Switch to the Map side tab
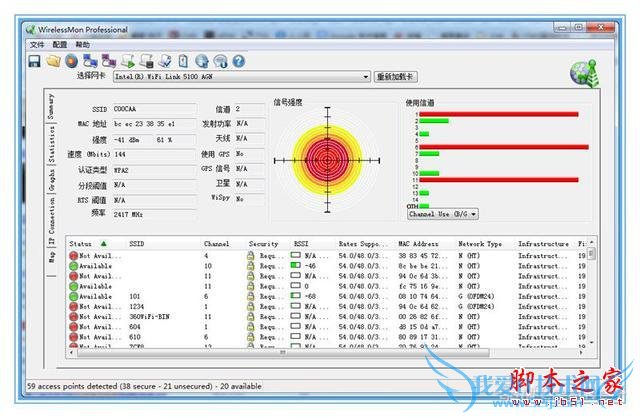Screen dimensions: 640x418 (x=51, y=256)
